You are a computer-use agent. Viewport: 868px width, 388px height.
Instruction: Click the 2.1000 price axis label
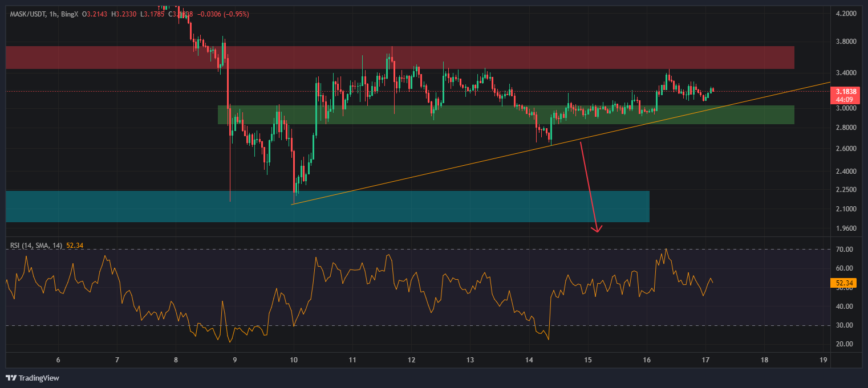tap(845, 209)
